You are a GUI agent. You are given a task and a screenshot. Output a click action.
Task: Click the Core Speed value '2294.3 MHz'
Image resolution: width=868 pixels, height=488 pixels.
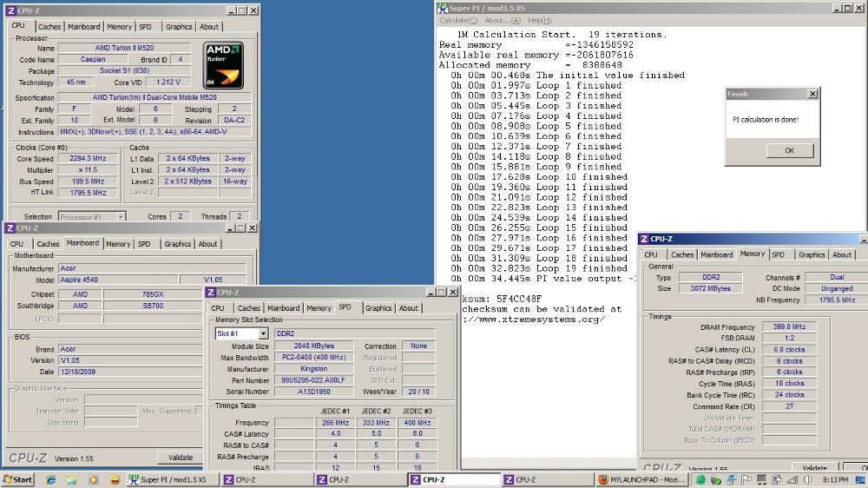tap(88, 158)
